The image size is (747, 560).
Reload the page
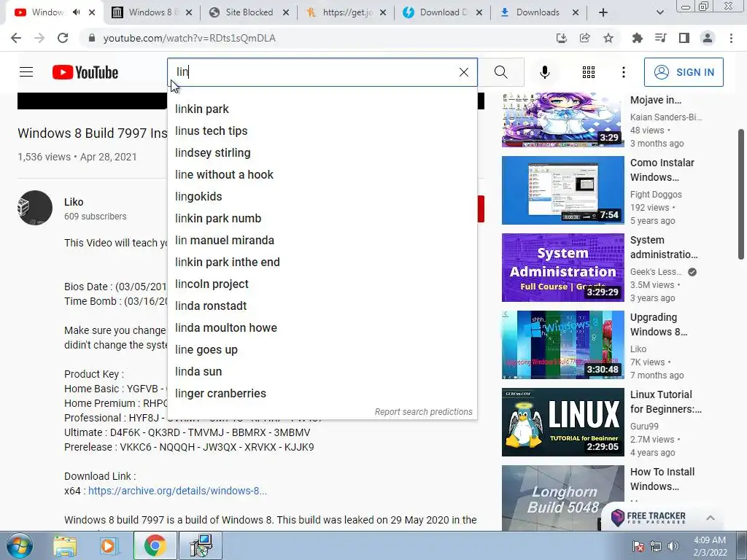[x=63, y=38]
